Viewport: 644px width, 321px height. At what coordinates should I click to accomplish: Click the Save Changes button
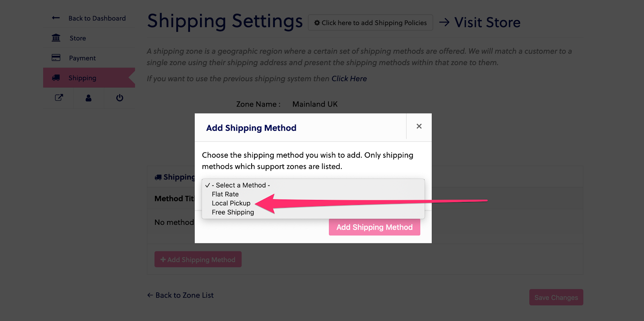pyautogui.click(x=556, y=297)
